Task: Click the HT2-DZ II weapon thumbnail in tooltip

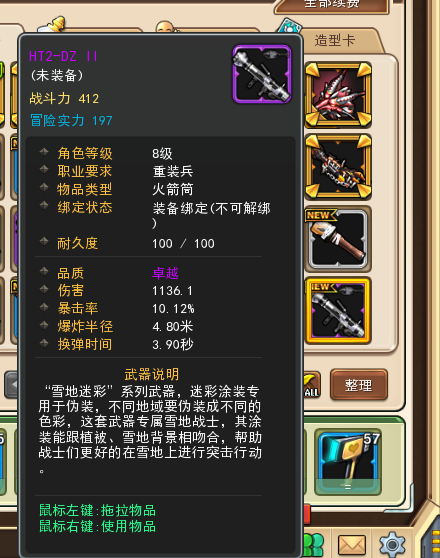Action: point(262,74)
